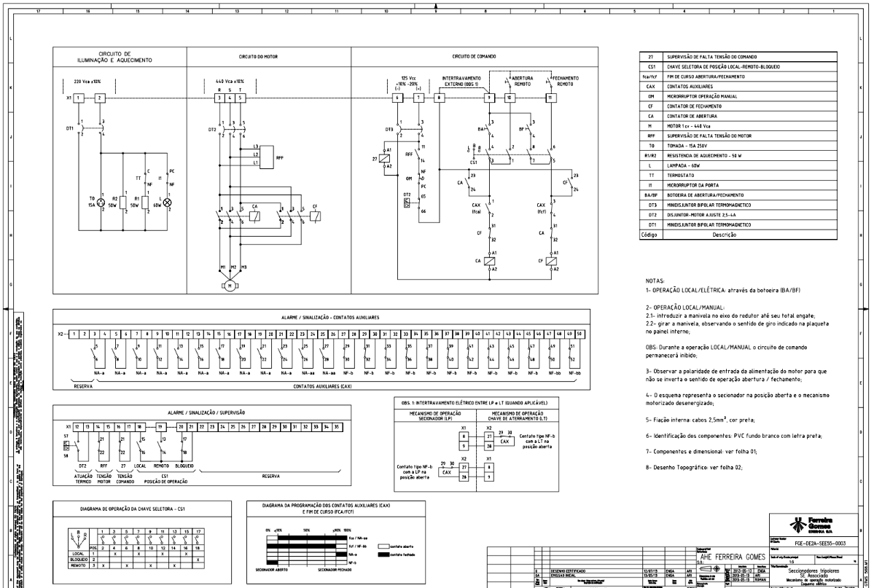This screenshot has height=588, width=874.
Task: Select the 'CIRCUITO DO MOTOR' section header
Action: click(x=258, y=56)
